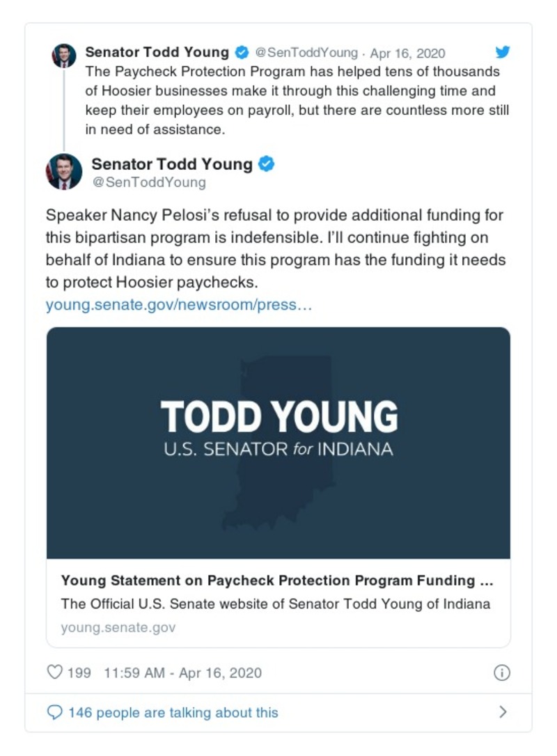Open the @SenToddYoung handle in the parent tweet

coord(306,53)
